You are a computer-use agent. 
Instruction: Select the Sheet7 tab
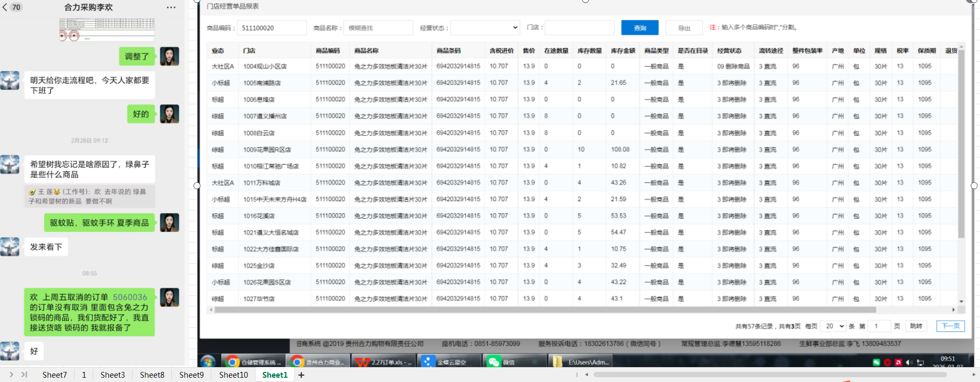coord(54,375)
